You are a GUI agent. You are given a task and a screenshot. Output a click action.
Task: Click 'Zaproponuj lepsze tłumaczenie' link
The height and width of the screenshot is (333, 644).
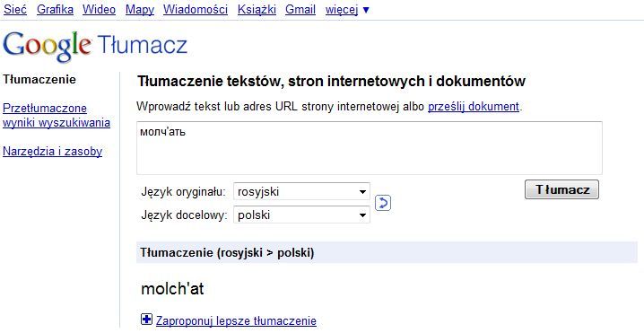[236, 320]
